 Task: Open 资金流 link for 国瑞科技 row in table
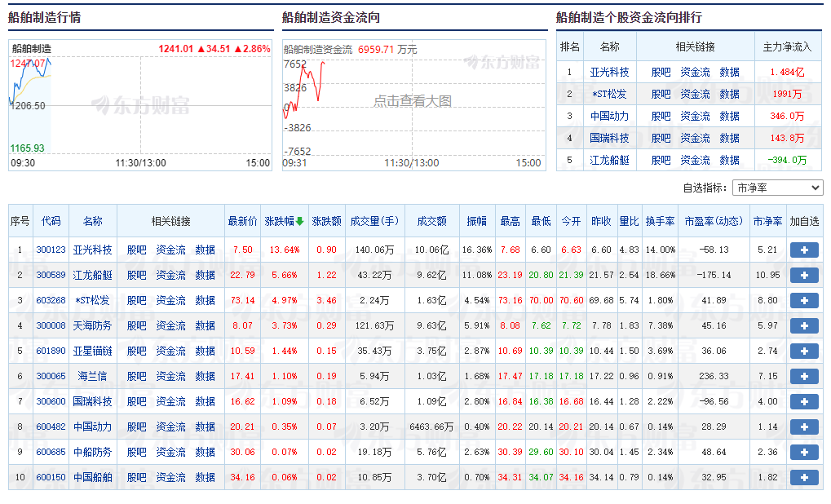(x=170, y=402)
